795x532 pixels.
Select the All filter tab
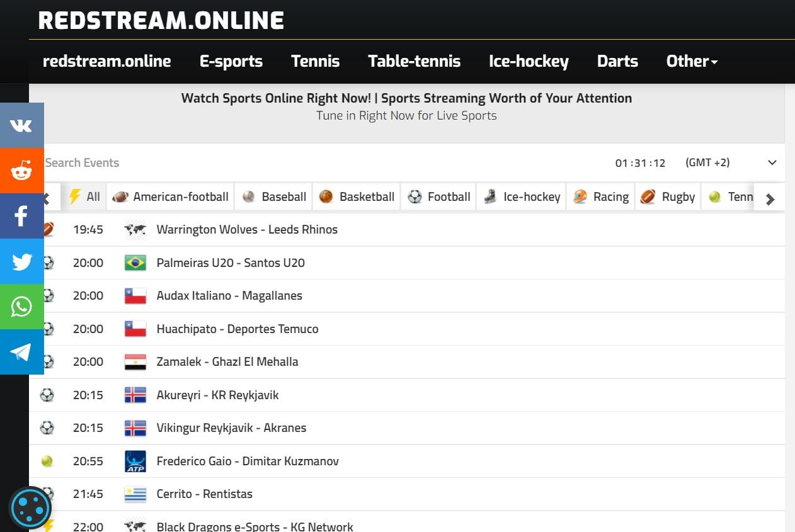coord(84,196)
